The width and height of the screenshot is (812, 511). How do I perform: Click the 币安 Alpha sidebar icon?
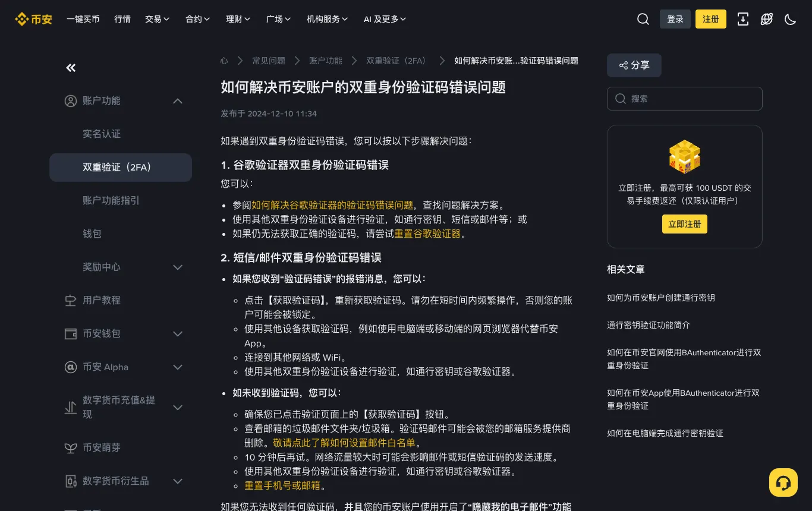pos(71,367)
